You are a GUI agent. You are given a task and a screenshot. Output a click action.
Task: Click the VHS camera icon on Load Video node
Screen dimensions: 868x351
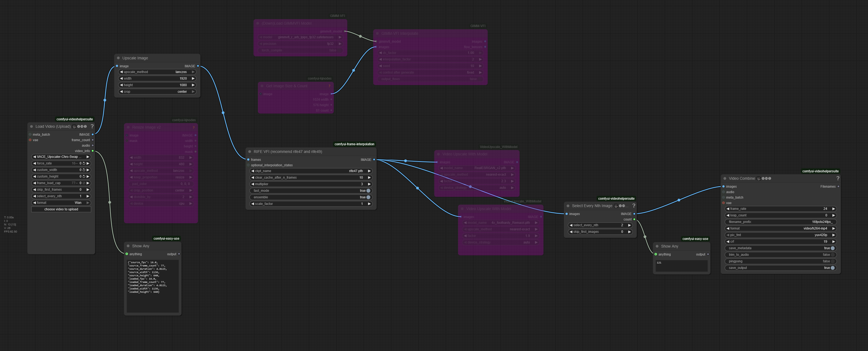pos(74,126)
